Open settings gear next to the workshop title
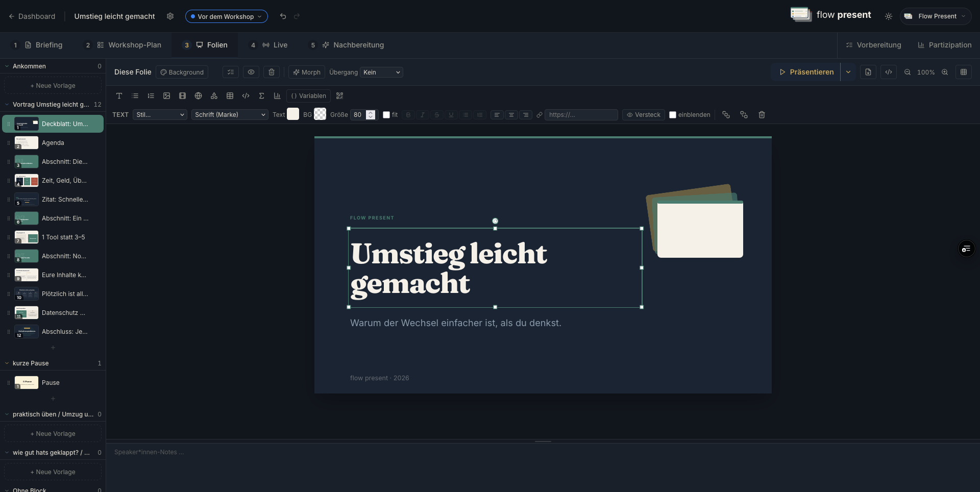980x492 pixels. [170, 16]
